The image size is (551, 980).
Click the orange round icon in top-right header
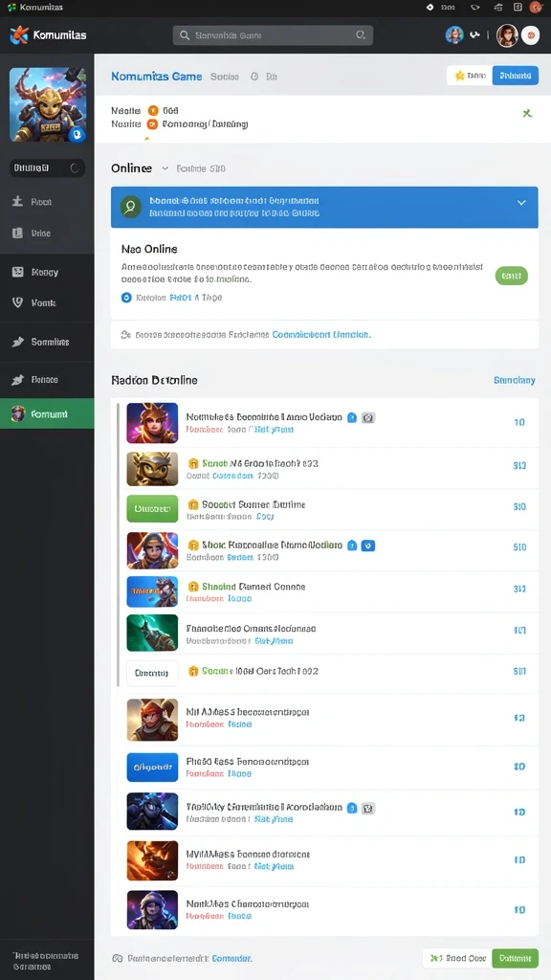(530, 35)
